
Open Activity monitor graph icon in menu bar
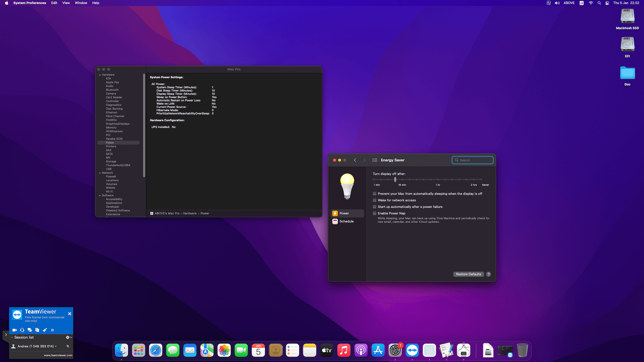click(x=548, y=3)
